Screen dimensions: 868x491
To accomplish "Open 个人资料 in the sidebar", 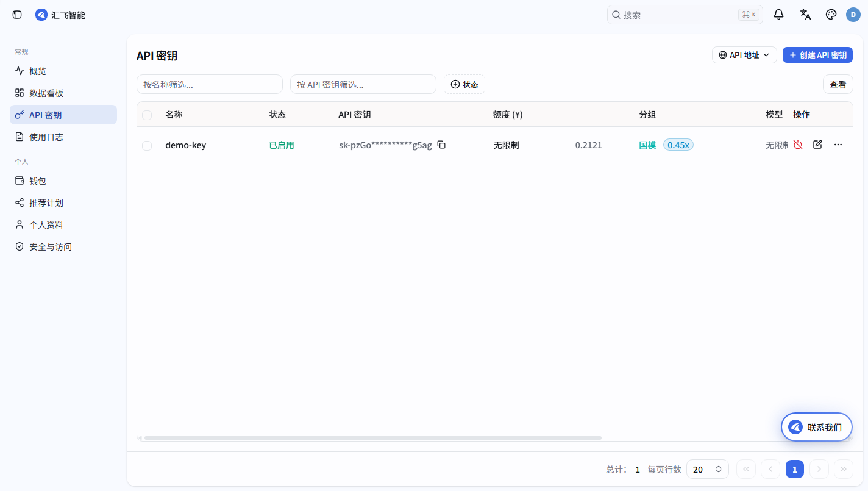I will (x=63, y=224).
